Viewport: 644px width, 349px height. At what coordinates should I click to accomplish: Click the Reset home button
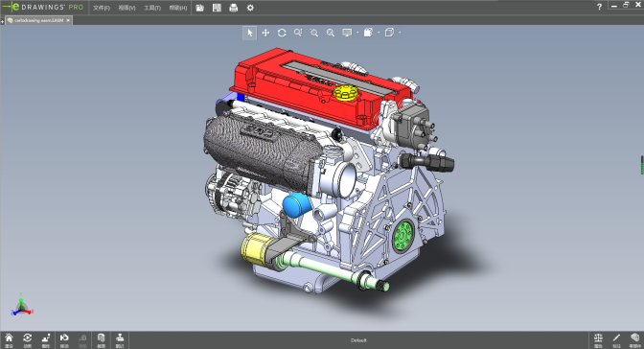point(9,340)
